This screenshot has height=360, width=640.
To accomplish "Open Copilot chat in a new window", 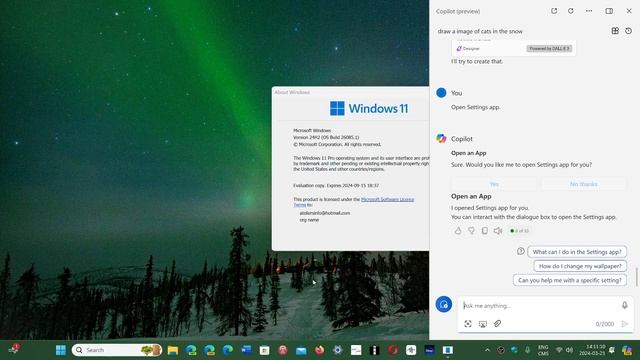I will pyautogui.click(x=554, y=11).
